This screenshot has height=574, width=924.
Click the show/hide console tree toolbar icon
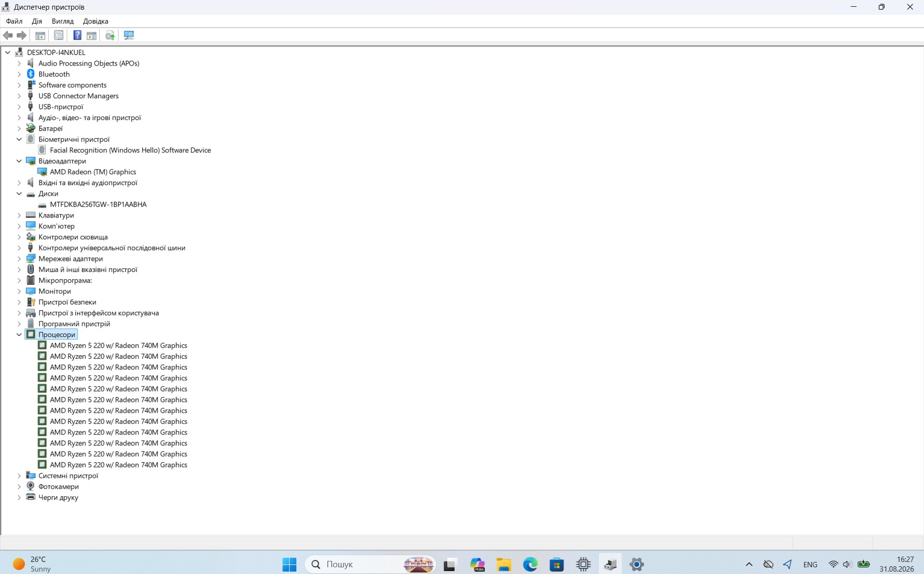point(40,35)
